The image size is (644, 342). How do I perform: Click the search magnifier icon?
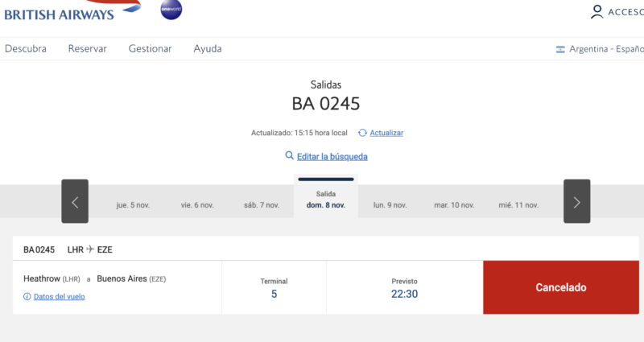[290, 156]
